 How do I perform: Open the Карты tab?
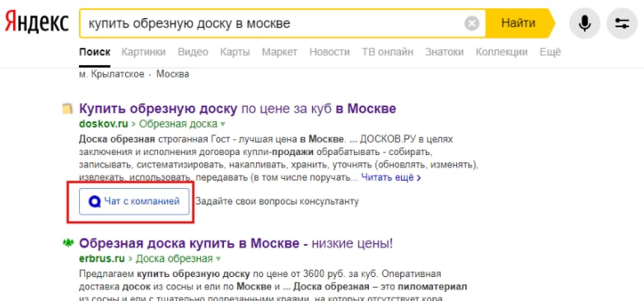(235, 52)
